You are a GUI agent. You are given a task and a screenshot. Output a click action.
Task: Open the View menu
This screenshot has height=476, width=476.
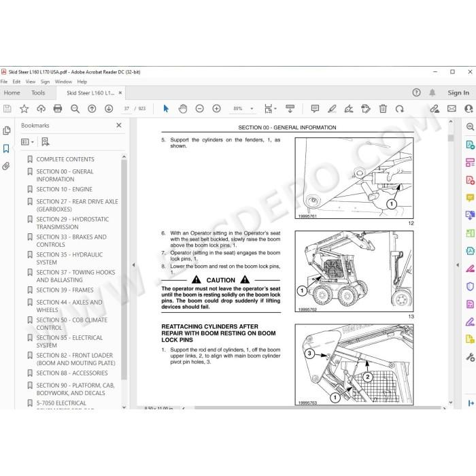click(31, 82)
